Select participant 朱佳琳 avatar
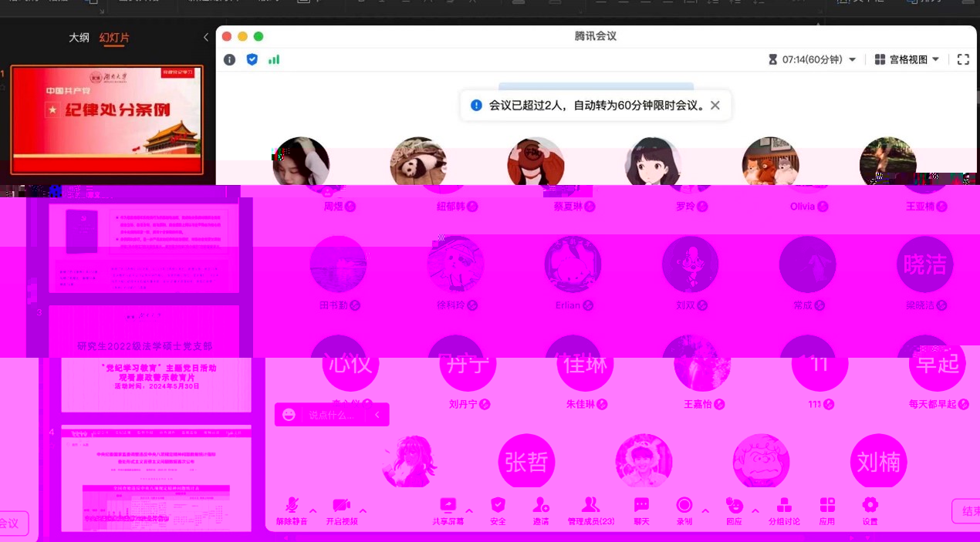 585,363
